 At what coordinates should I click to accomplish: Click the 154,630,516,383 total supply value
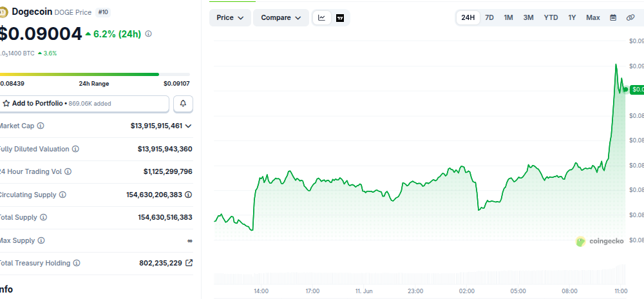tap(165, 217)
